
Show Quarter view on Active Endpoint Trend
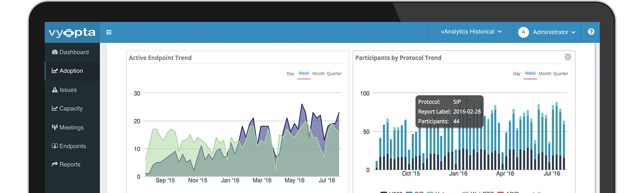334,74
